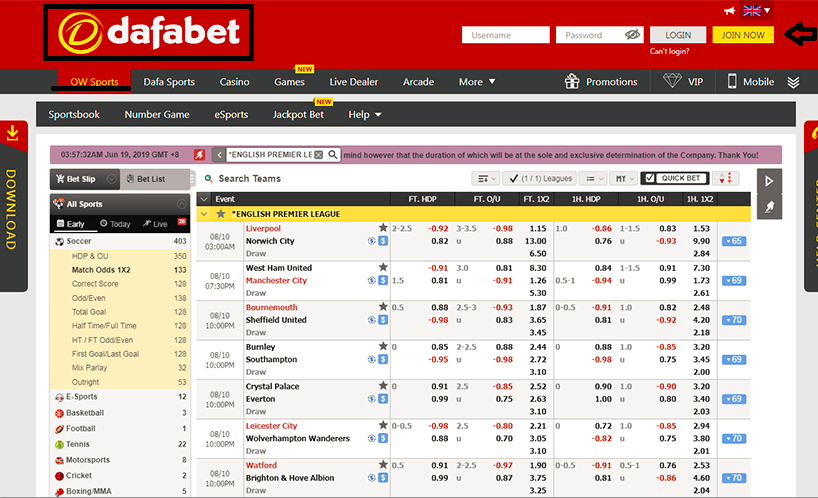The height and width of the screenshot is (498, 818).
Task: Click the S icon in Liverpool row
Action: 383,241
